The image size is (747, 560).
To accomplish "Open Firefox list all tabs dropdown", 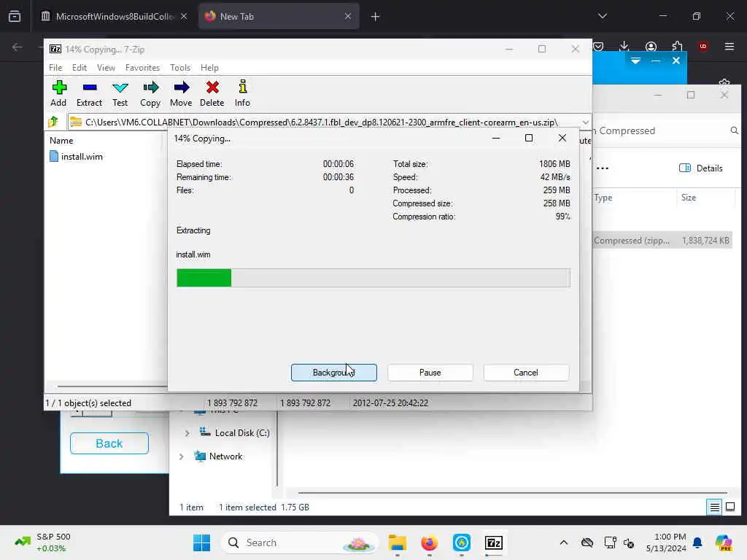I will (x=602, y=16).
